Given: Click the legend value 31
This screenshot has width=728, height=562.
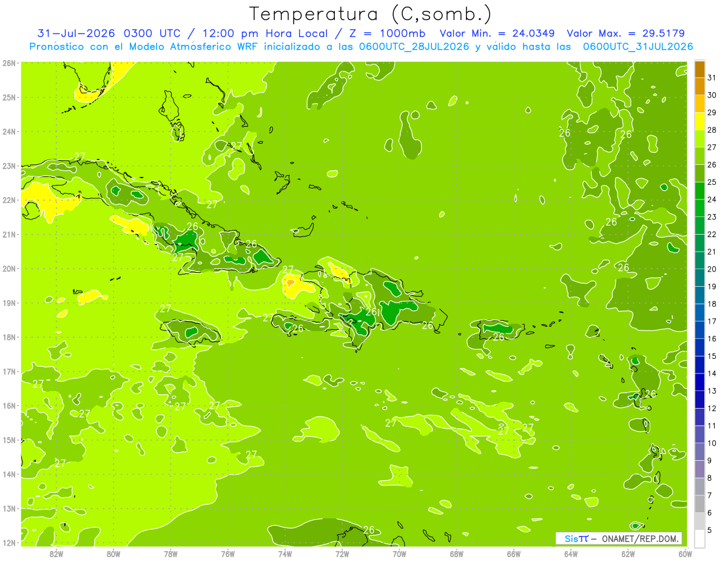Looking at the screenshot, I should (712, 78).
